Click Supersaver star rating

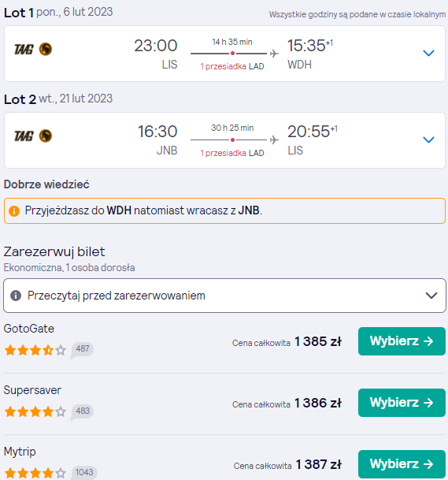click(x=35, y=411)
